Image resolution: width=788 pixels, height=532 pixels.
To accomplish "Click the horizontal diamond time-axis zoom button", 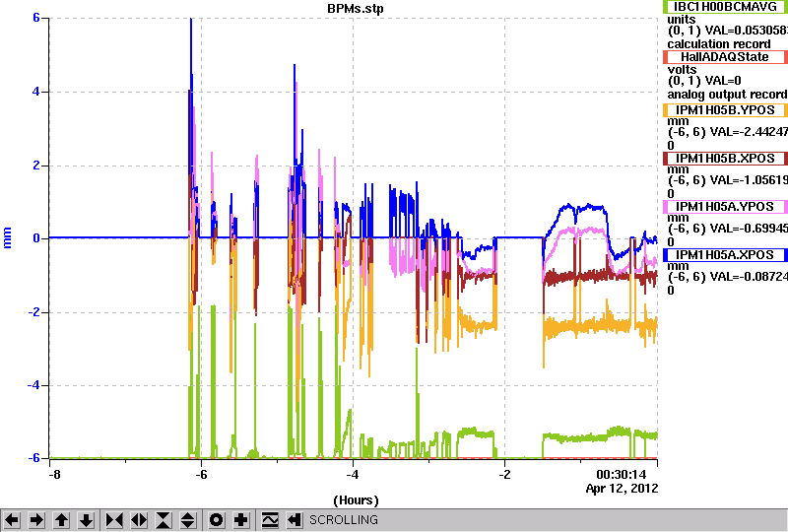I will [x=139, y=520].
